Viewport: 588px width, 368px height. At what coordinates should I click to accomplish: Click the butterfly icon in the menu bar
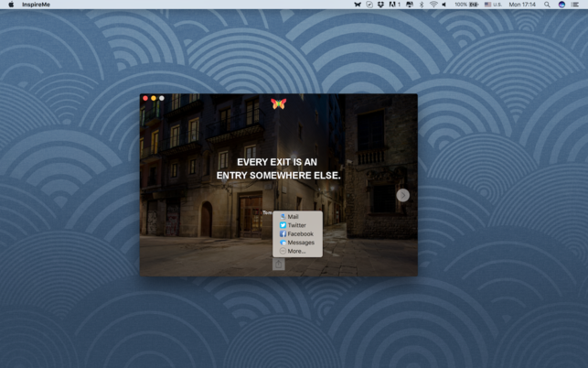(x=358, y=5)
